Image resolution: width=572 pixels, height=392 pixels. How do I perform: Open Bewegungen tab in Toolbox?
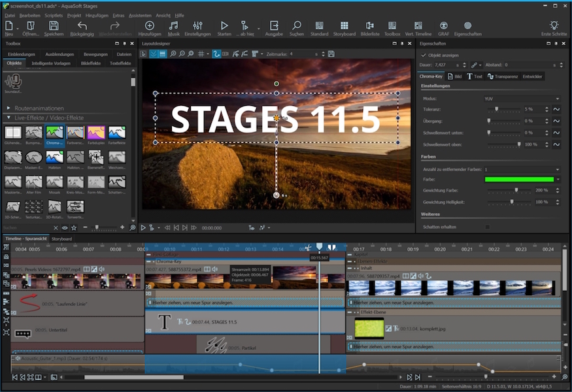(95, 54)
